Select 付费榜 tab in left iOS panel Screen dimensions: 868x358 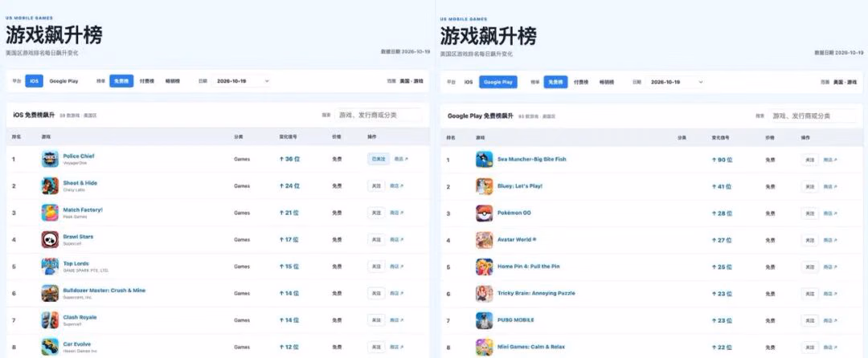coord(147,81)
